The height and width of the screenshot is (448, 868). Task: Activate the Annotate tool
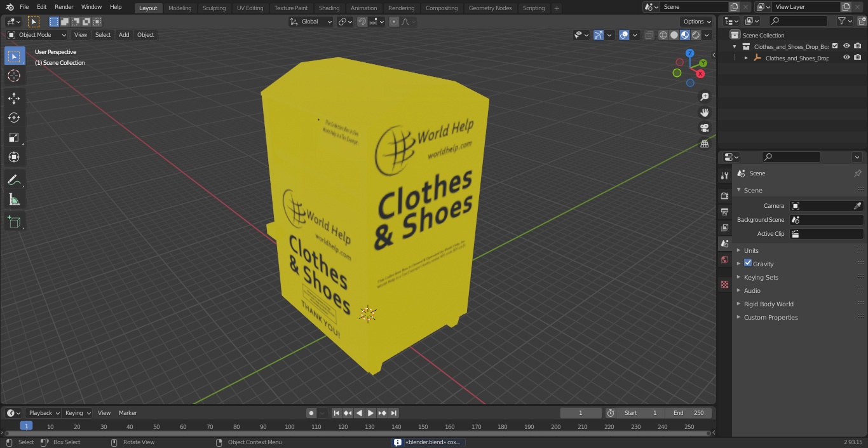(14, 180)
